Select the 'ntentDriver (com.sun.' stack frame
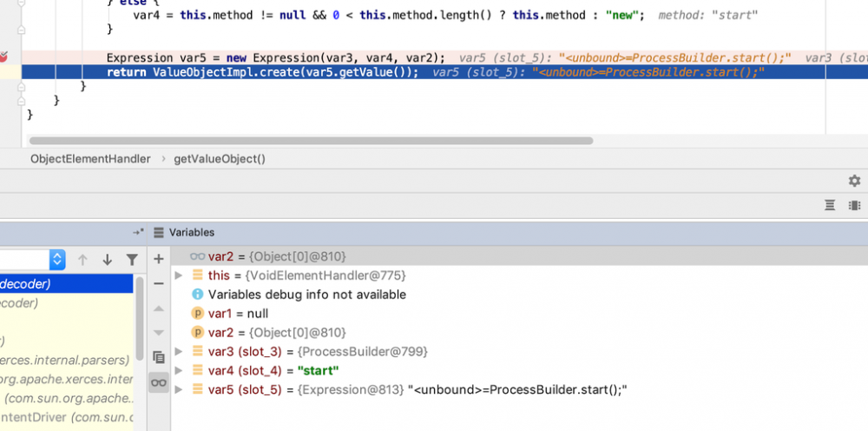The image size is (868, 431). 67,417
